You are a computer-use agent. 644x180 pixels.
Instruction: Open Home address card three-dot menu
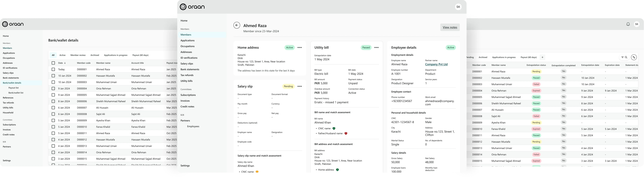(x=299, y=47)
